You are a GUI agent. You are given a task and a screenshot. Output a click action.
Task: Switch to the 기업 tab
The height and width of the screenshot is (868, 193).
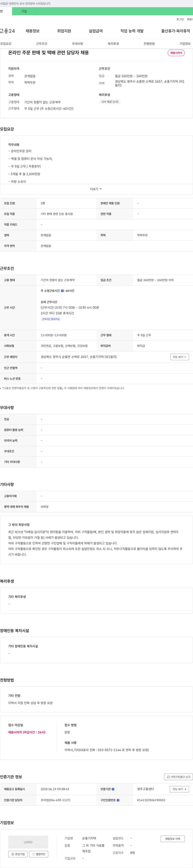(24, 11)
